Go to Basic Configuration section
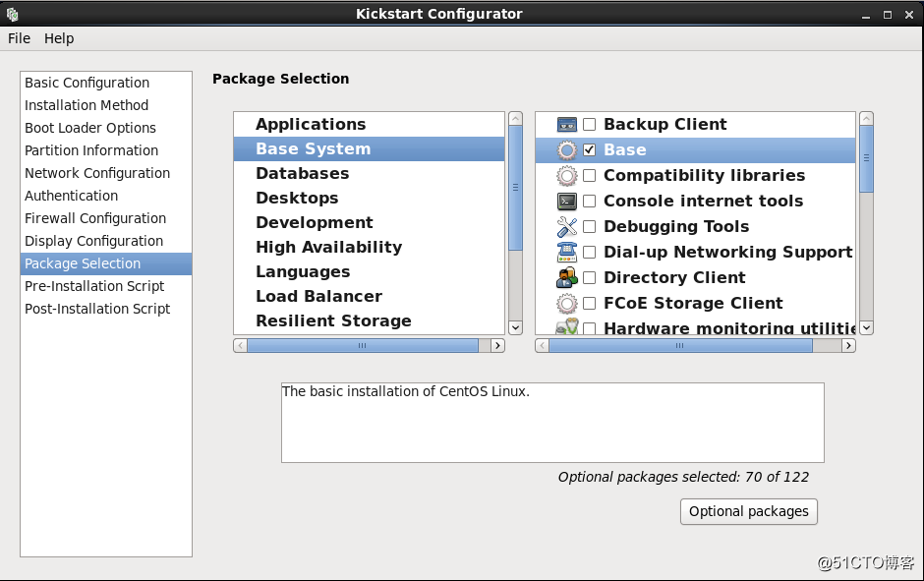This screenshot has height=581, width=924. [106, 84]
